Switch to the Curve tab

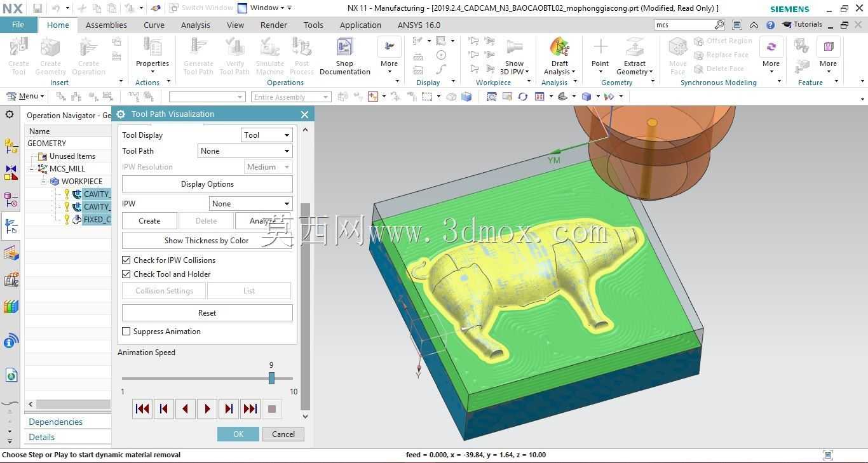coord(154,25)
